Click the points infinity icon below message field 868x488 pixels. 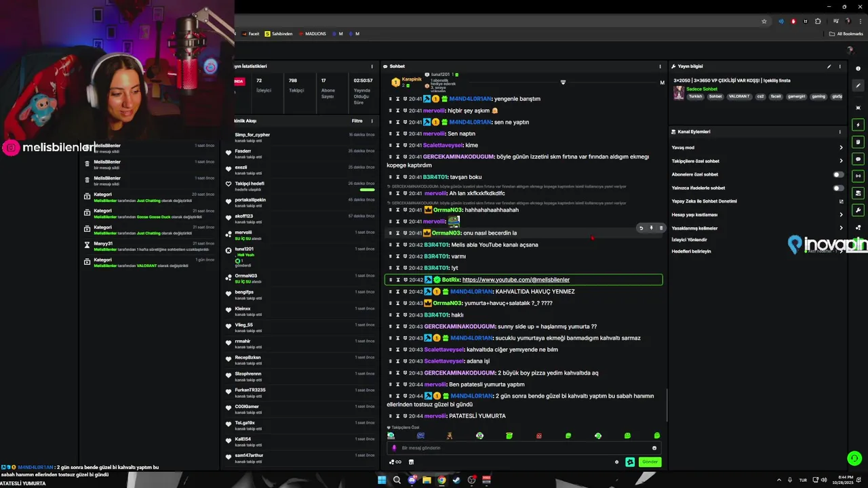coord(395,462)
